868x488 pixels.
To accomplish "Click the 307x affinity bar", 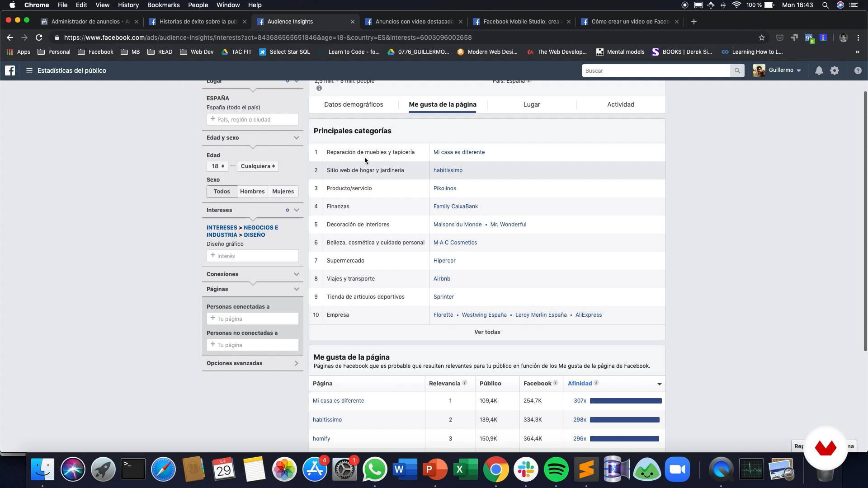I will (x=626, y=401).
